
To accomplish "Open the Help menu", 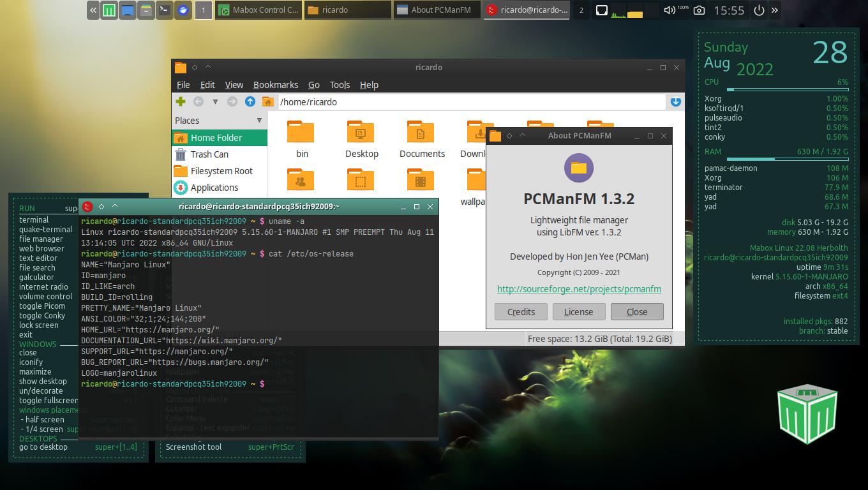I will 369,85.
